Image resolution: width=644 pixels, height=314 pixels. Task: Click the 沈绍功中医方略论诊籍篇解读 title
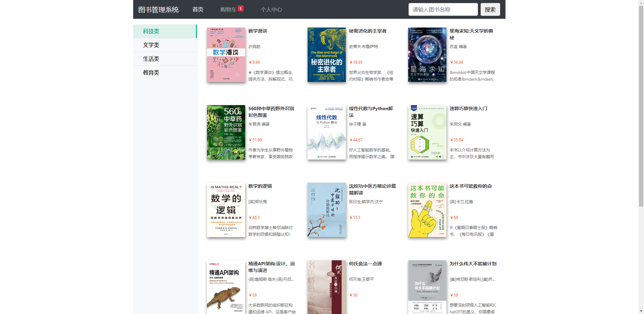(x=372, y=189)
